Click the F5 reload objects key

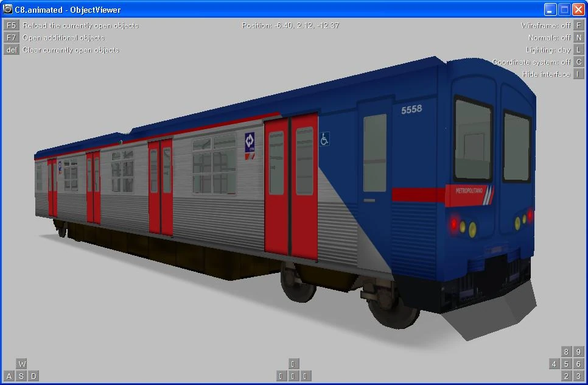coord(11,25)
